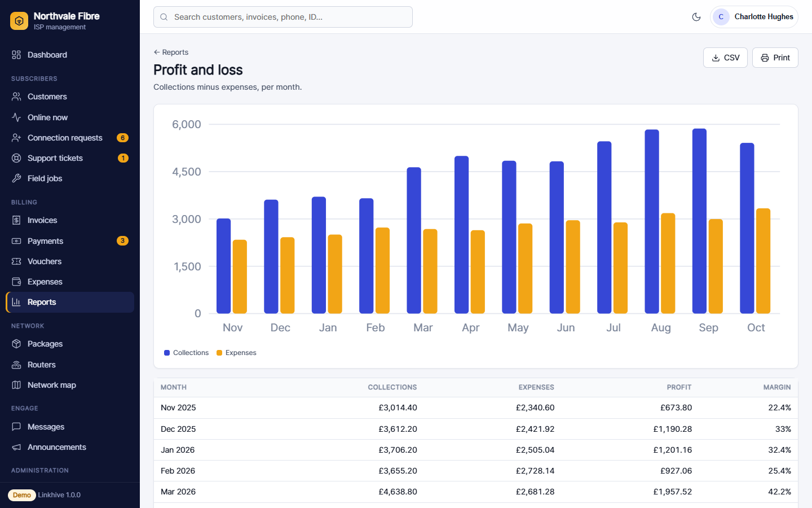The image size is (812, 508).
Task: Click the Sep blue collections bar
Action: 699,221
